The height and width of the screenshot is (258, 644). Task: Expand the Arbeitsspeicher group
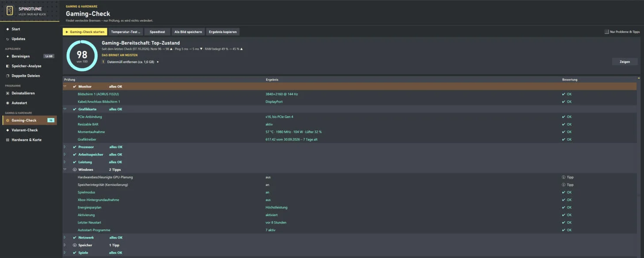tap(65, 154)
